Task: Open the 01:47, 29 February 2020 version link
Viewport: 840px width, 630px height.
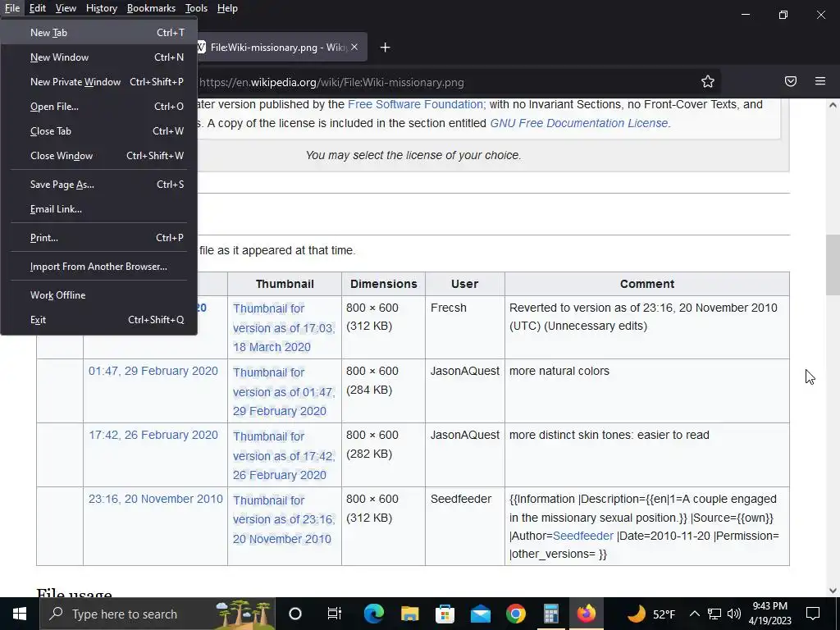Action: click(x=153, y=371)
